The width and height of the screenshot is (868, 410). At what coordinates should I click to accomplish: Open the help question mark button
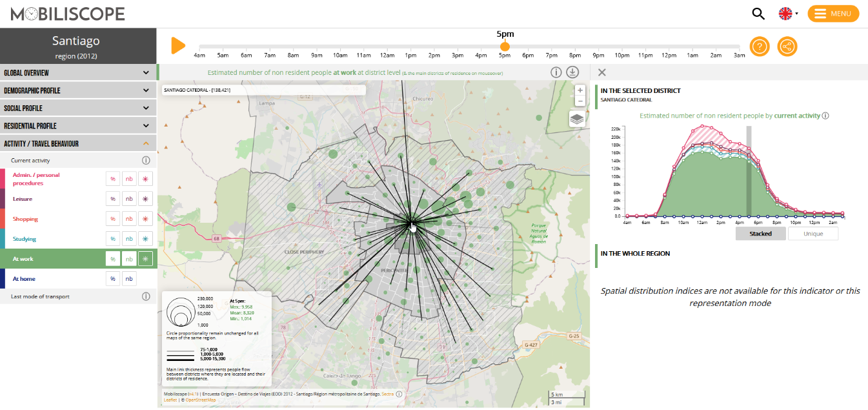760,46
